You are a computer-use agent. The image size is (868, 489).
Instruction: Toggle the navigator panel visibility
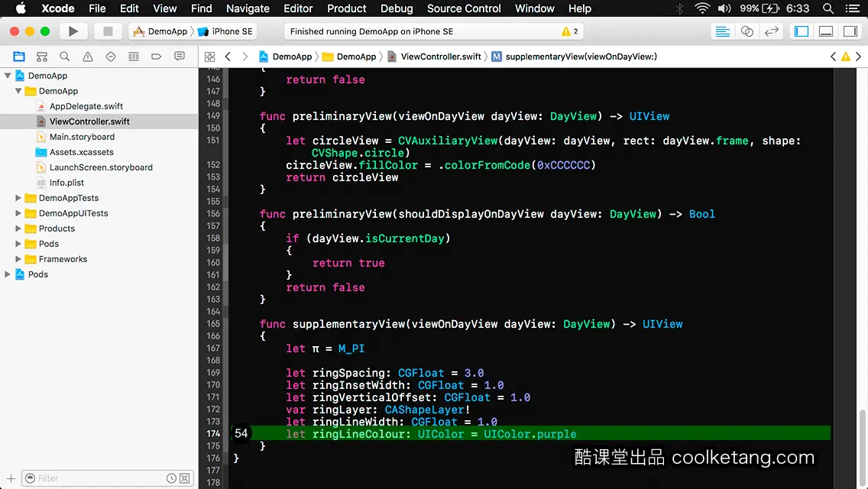pos(801,31)
